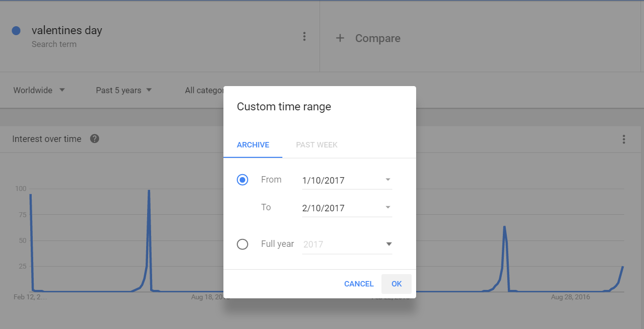Expand the From date dropdown
The image size is (644, 329).
[x=388, y=180]
